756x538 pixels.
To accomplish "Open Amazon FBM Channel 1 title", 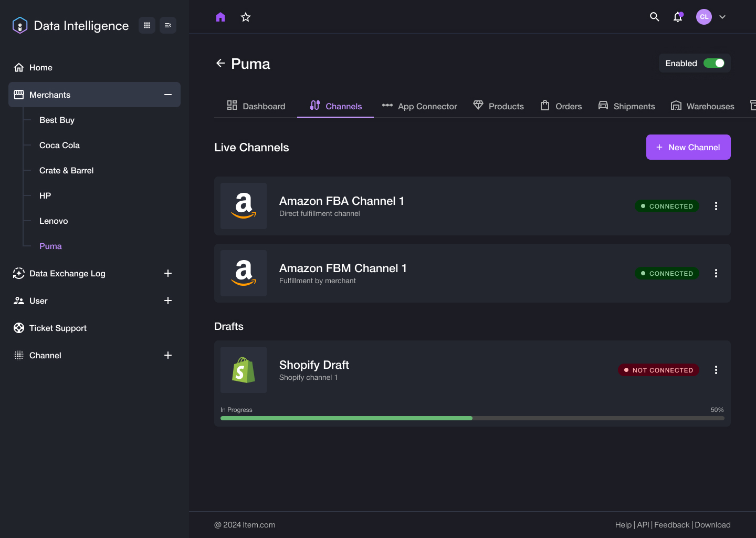I will click(x=343, y=268).
